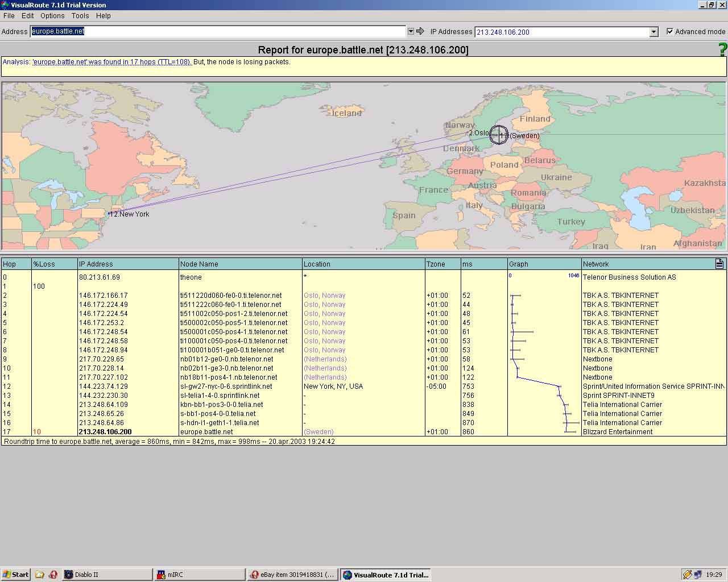Select IP address 80.213.61.69 in hop 0
The image size is (728, 582).
(x=100, y=277)
